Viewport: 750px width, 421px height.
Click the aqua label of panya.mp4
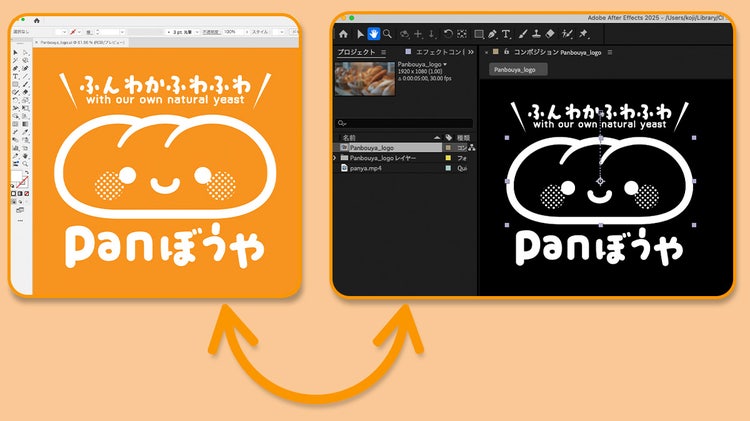[x=448, y=168]
